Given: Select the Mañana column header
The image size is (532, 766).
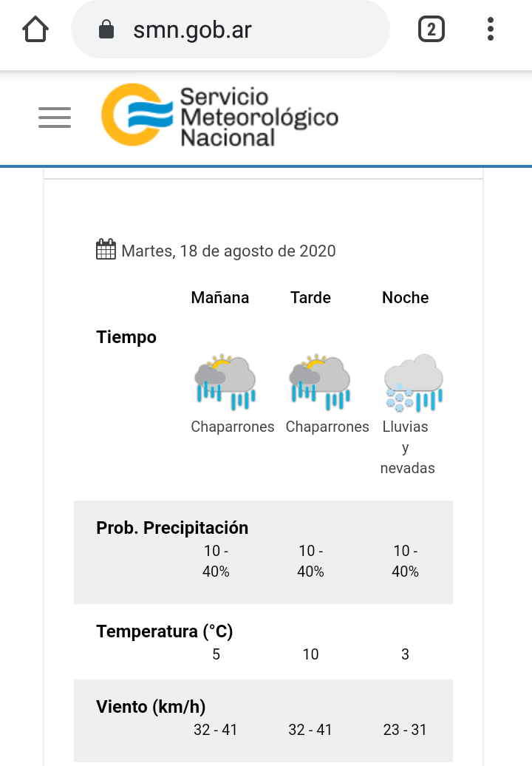Looking at the screenshot, I should (220, 297).
